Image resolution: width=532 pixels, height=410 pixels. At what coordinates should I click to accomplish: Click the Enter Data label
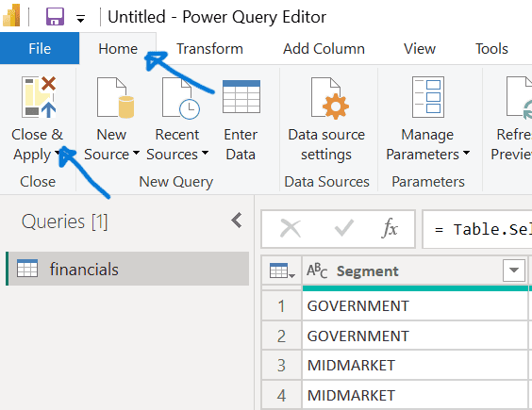[241, 144]
